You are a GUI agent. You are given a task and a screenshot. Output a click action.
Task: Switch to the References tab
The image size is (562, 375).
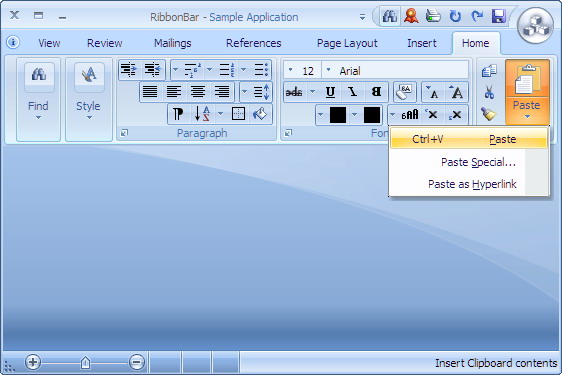254,43
